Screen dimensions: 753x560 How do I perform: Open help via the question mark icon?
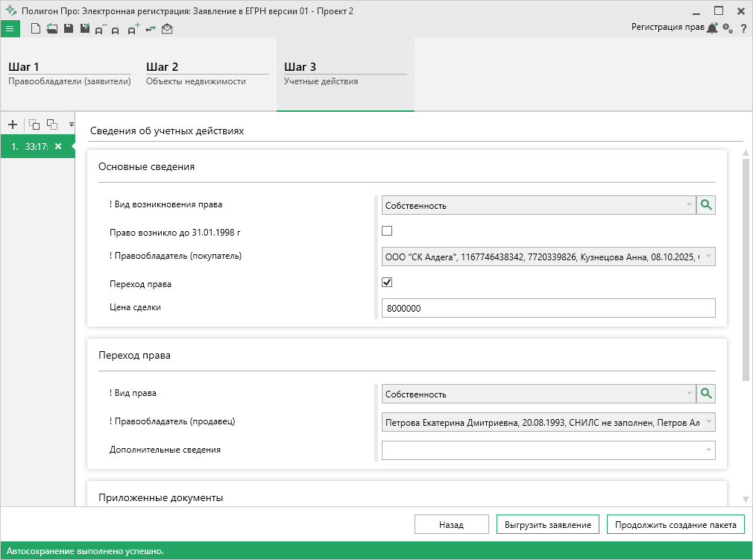743,28
